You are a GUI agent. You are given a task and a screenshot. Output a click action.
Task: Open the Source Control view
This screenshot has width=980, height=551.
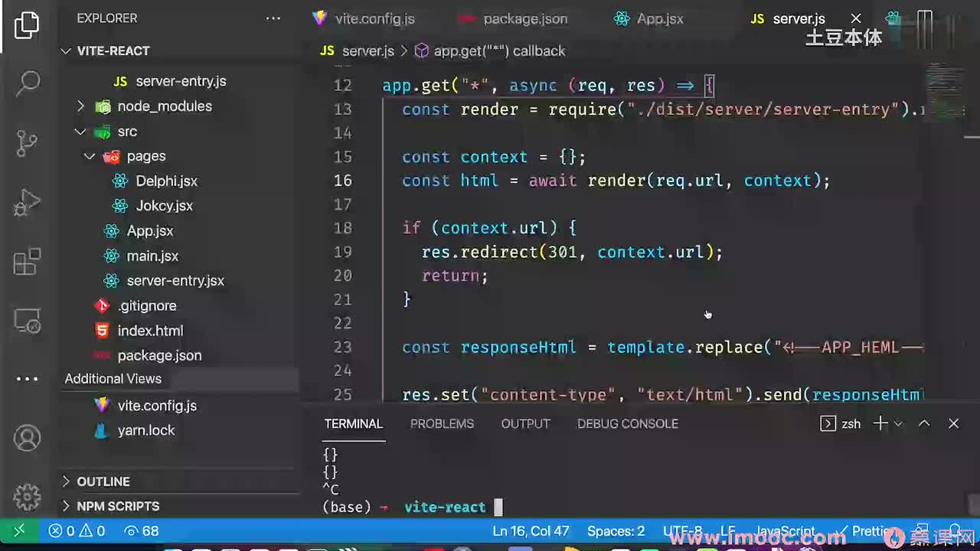click(28, 143)
